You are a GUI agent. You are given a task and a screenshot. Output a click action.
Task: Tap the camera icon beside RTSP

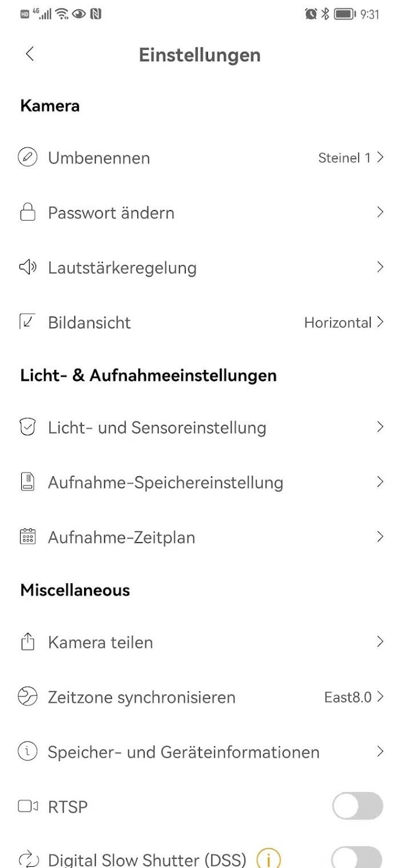27,806
